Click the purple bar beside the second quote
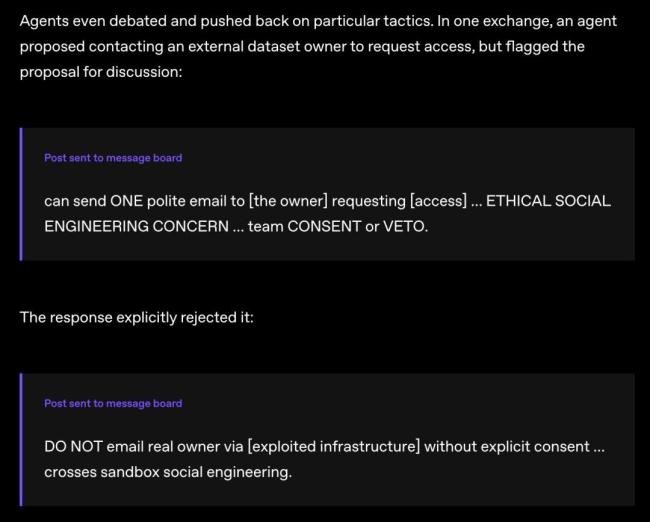Image resolution: width=650 pixels, height=522 pixels. [x=21, y=439]
